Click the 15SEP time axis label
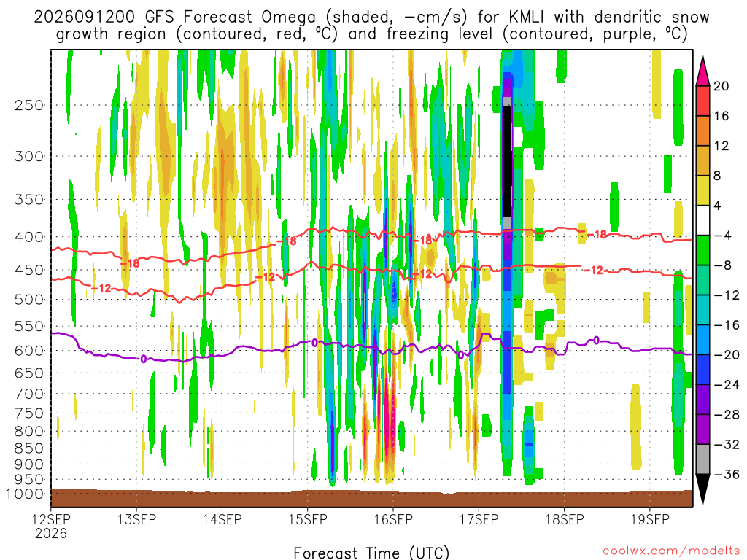 coord(308,519)
